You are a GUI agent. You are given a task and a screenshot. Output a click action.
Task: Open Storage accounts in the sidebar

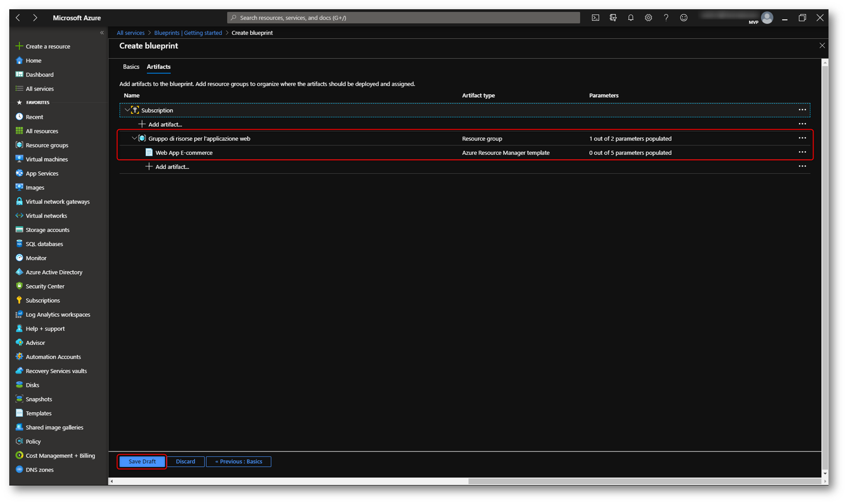coord(48,230)
